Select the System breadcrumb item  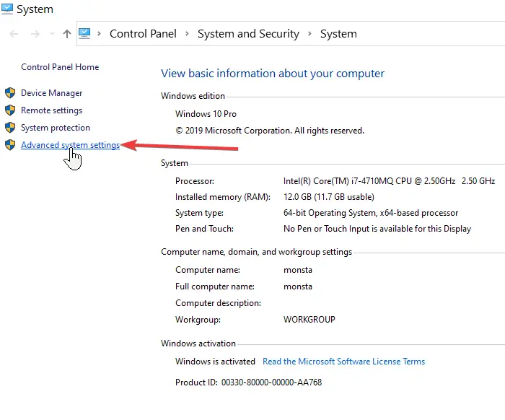pyautogui.click(x=338, y=33)
